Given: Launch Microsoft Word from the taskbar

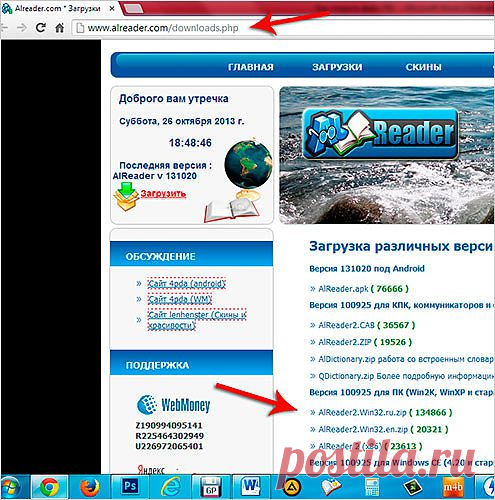Looking at the screenshot, I should [x=251, y=487].
